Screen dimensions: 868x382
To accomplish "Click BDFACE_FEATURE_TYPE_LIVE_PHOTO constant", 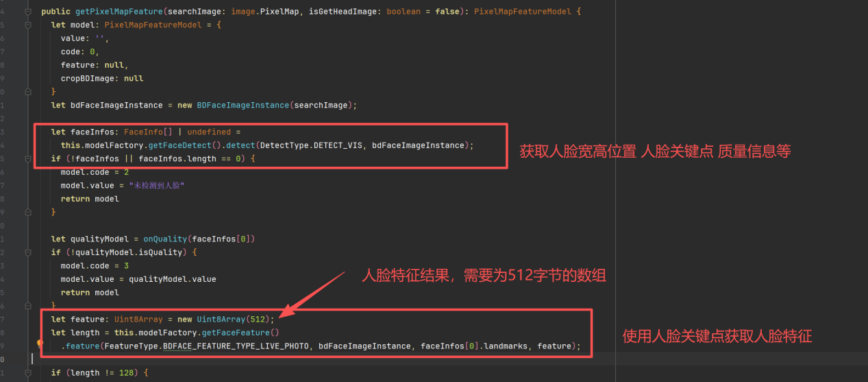I will (236, 346).
